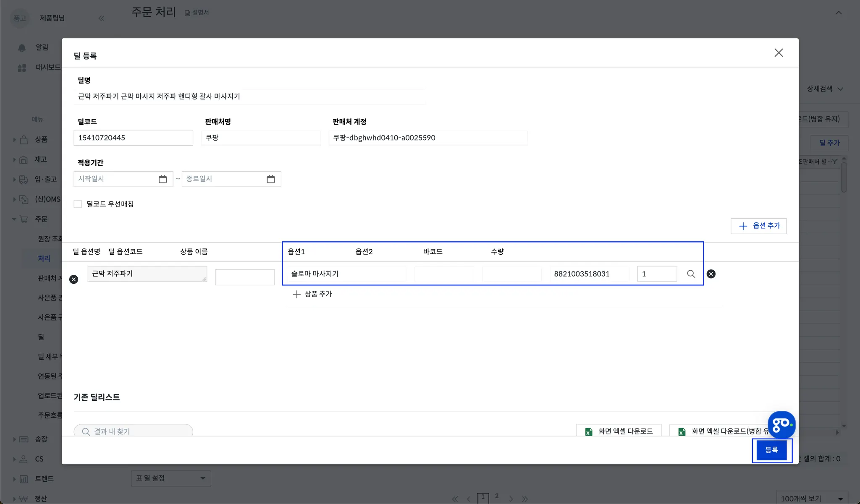Click the Excel icon of 화면 엑셀 다운로드
Viewport: 860px width, 504px height.
coord(589,431)
